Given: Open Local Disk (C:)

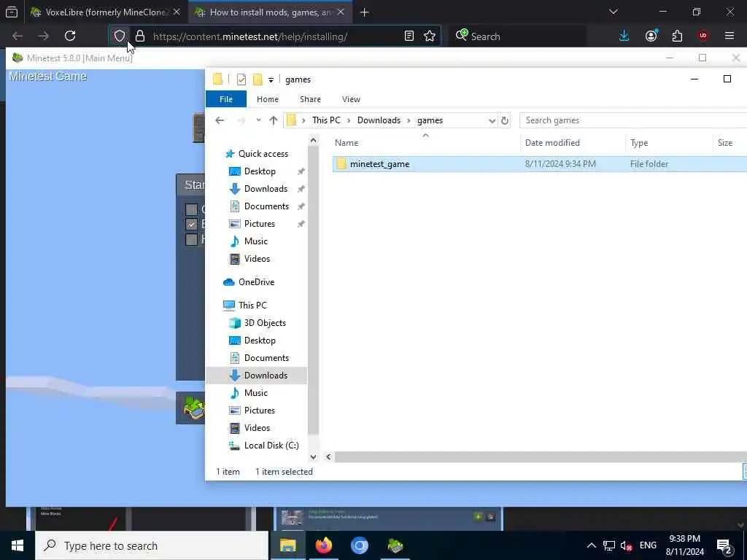Looking at the screenshot, I should coord(271,446).
